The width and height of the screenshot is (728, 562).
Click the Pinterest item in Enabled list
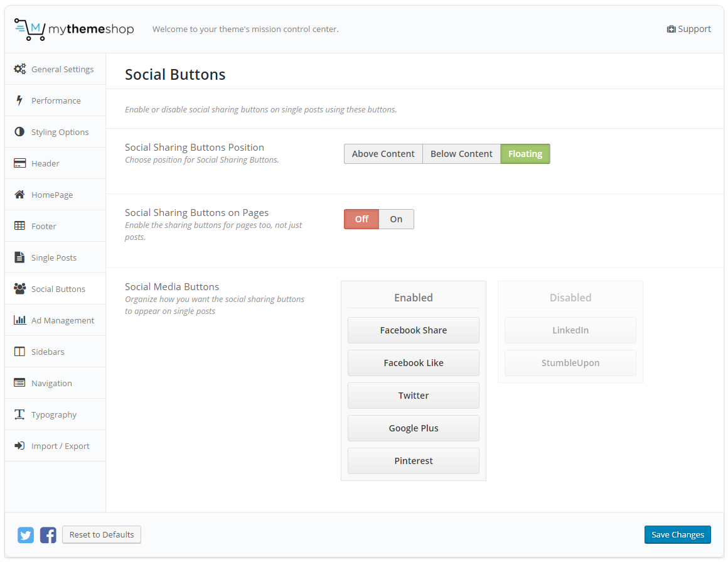pyautogui.click(x=414, y=461)
